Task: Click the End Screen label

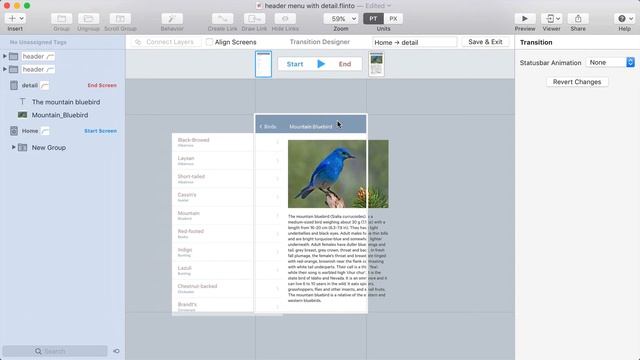Action: (102, 85)
